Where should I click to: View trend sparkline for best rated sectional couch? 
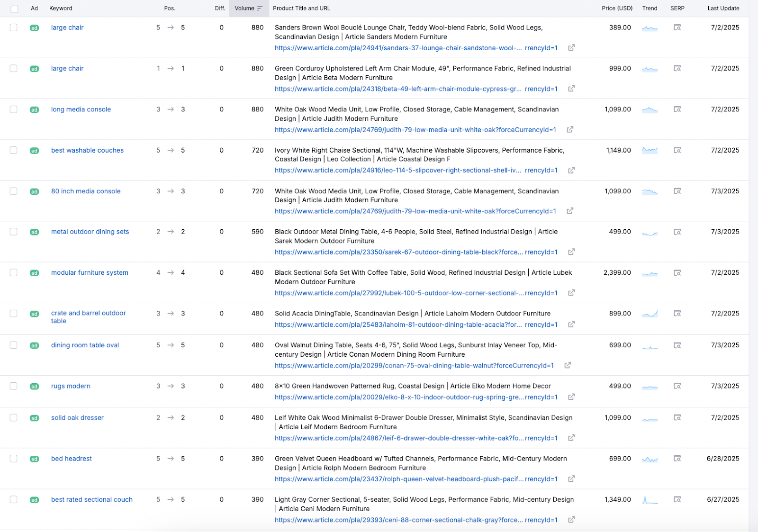(x=650, y=500)
